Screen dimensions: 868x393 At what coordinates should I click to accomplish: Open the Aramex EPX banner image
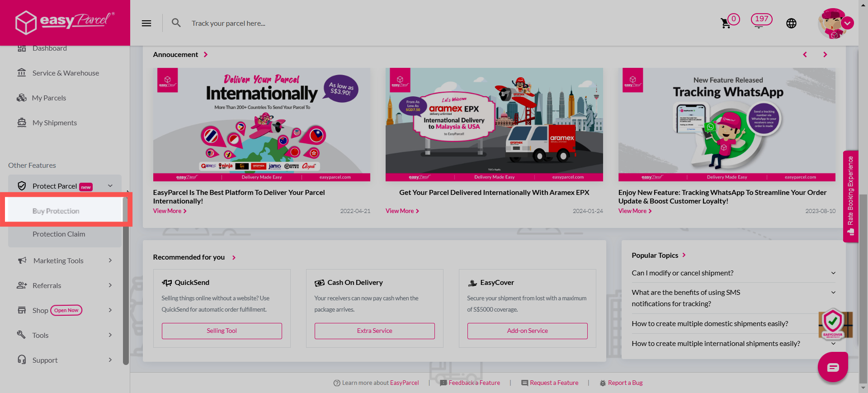point(494,125)
